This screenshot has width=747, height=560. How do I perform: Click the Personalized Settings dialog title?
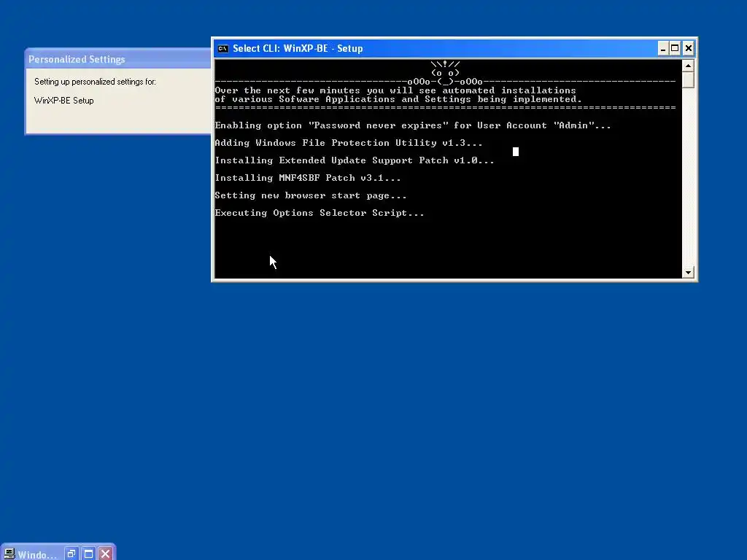[x=77, y=60]
